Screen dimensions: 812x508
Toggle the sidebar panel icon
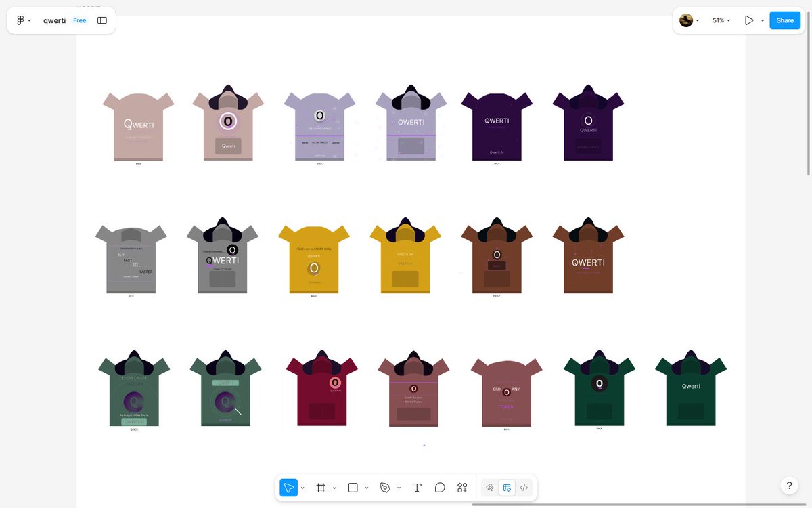click(x=102, y=20)
